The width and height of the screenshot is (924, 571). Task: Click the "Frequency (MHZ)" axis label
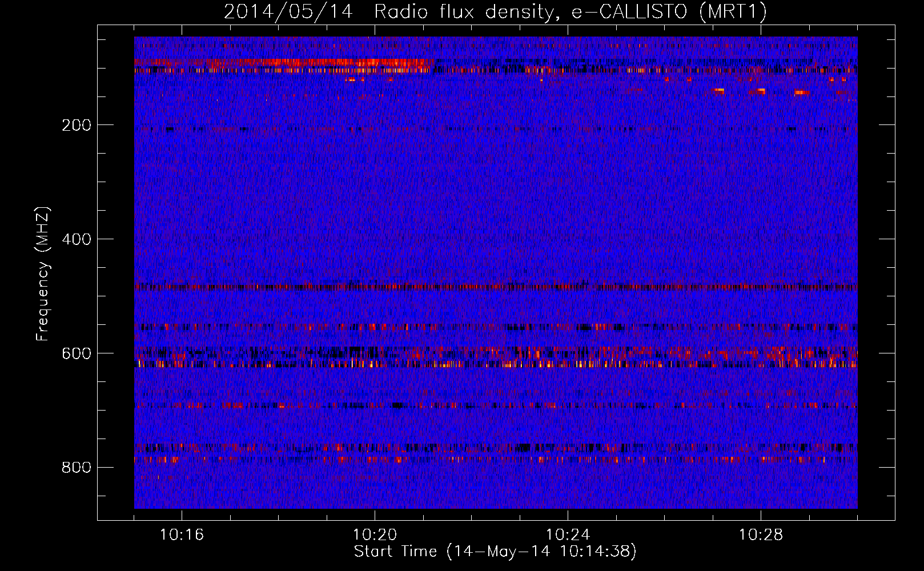click(43, 274)
